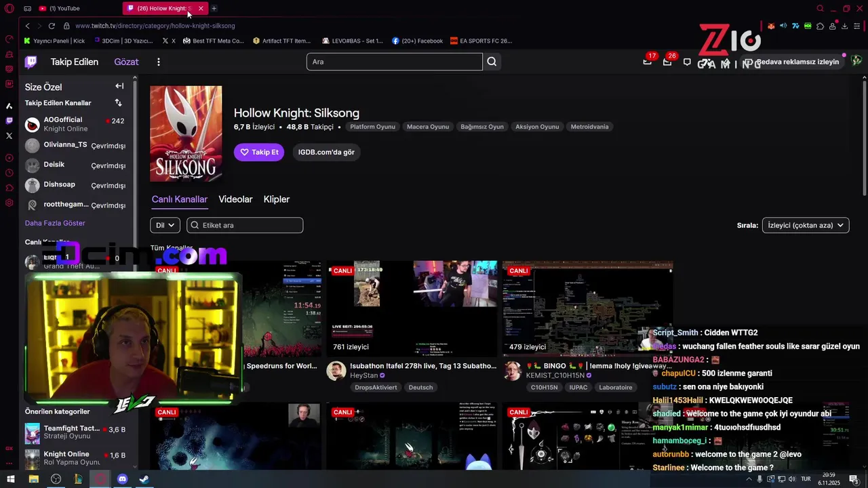Reload the page in Opera
Screen dimensions: 868x488
[52, 26]
